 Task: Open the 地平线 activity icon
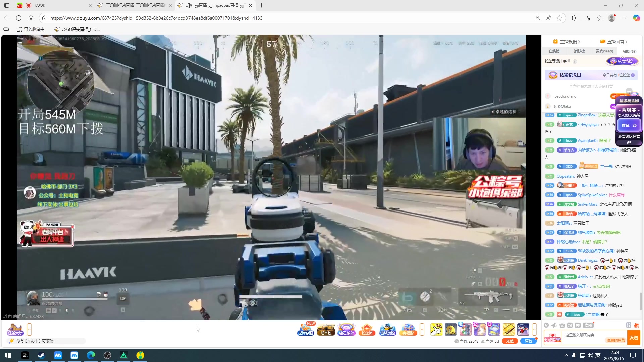[x=326, y=329]
